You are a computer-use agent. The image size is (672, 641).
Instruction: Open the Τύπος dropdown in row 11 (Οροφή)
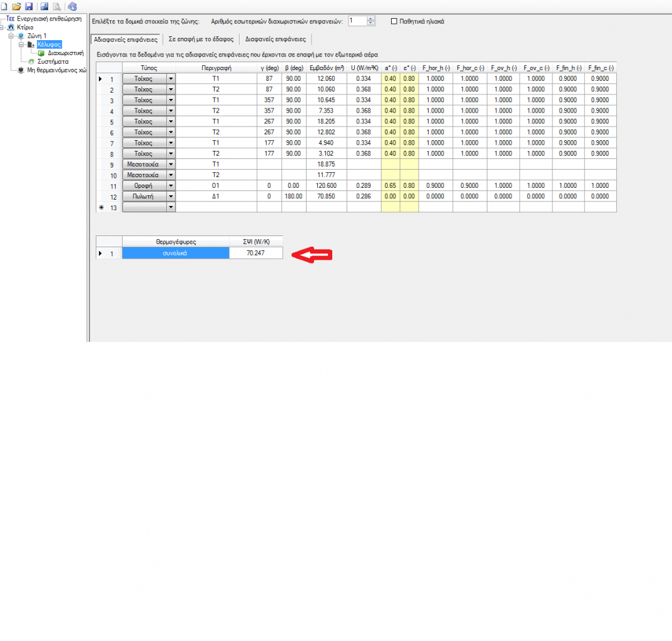tap(171, 186)
